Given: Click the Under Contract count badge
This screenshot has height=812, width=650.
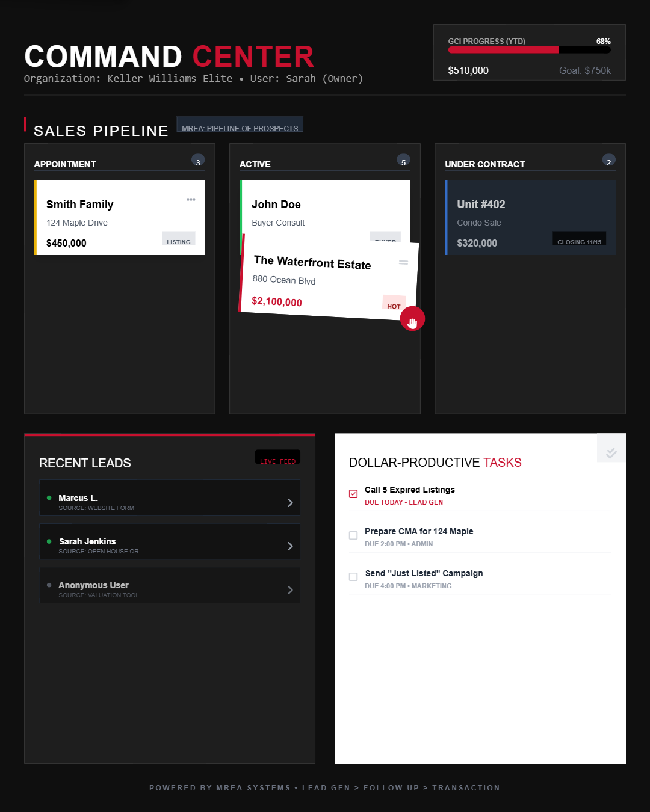Looking at the screenshot, I should tap(608, 161).
